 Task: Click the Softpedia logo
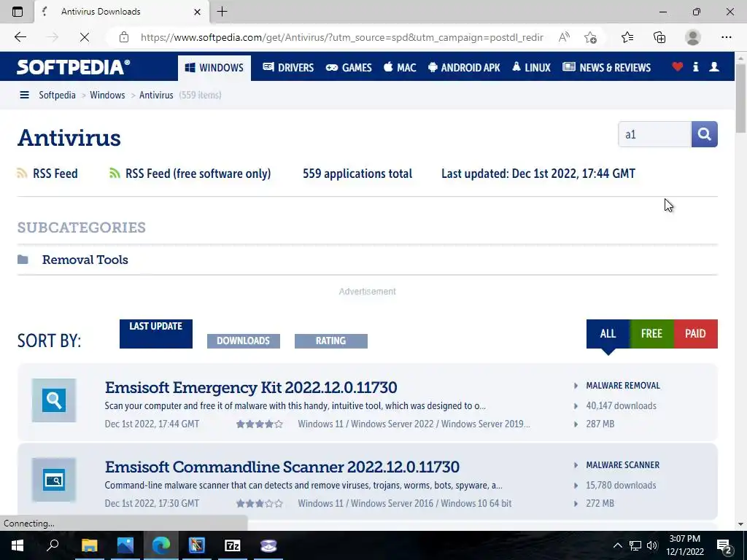coord(73,66)
